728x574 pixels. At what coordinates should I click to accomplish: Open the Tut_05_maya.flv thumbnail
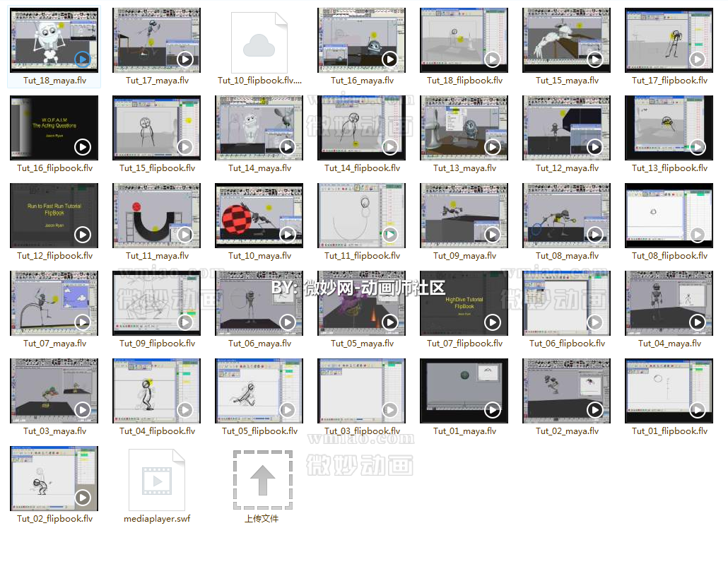coord(362,303)
